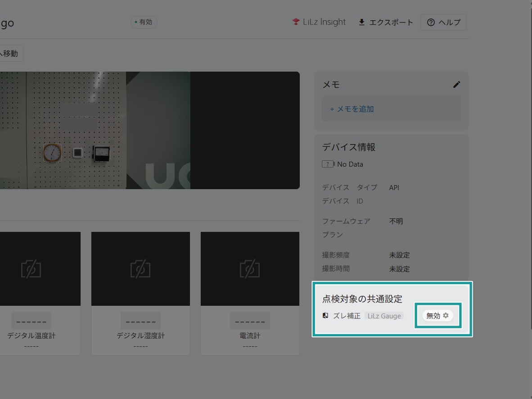Click the 撮影時間 未設定 value
This screenshot has width=532, height=399.
pyautogui.click(x=399, y=269)
